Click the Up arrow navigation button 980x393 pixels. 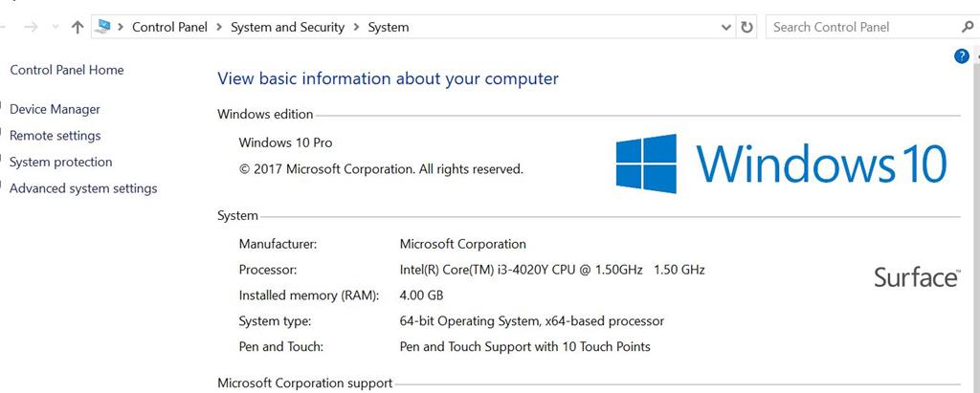(x=78, y=28)
